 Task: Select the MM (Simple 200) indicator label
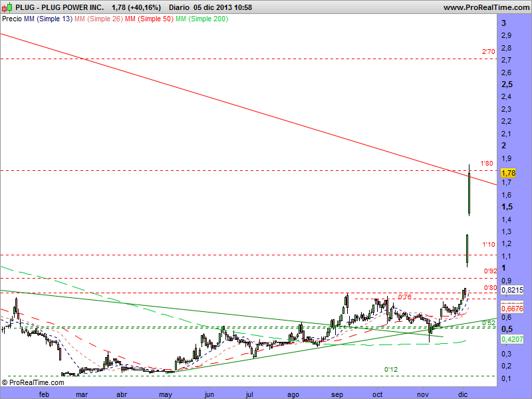(x=201, y=19)
